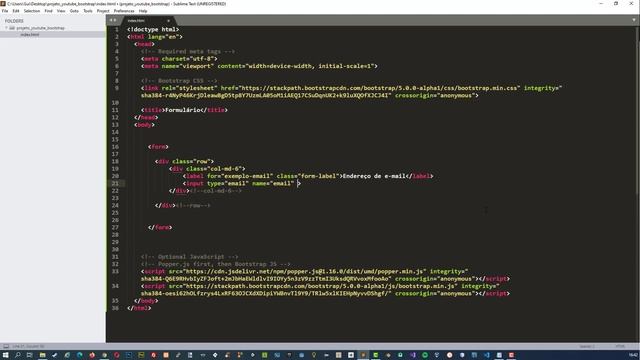Click the closing form tag on line 27
Image resolution: width=640 pixels, height=360 pixels.
pyautogui.click(x=160, y=227)
